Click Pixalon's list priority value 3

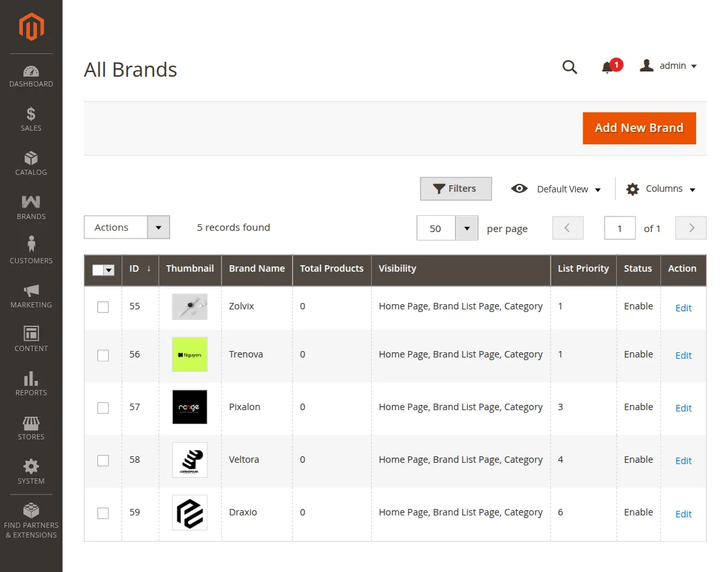pos(560,407)
